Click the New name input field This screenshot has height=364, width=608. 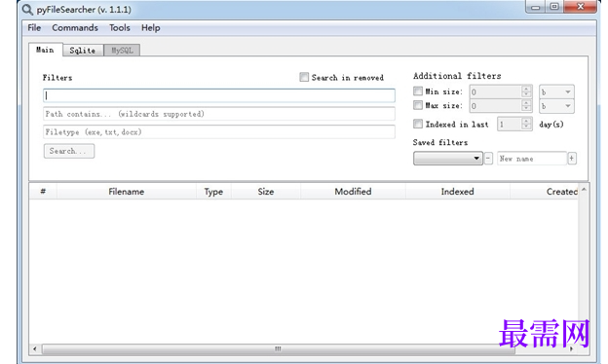532,159
